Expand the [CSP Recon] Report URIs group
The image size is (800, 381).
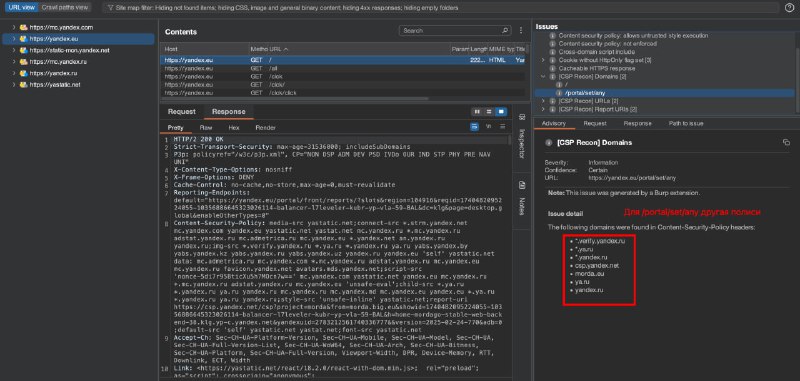(x=543, y=109)
